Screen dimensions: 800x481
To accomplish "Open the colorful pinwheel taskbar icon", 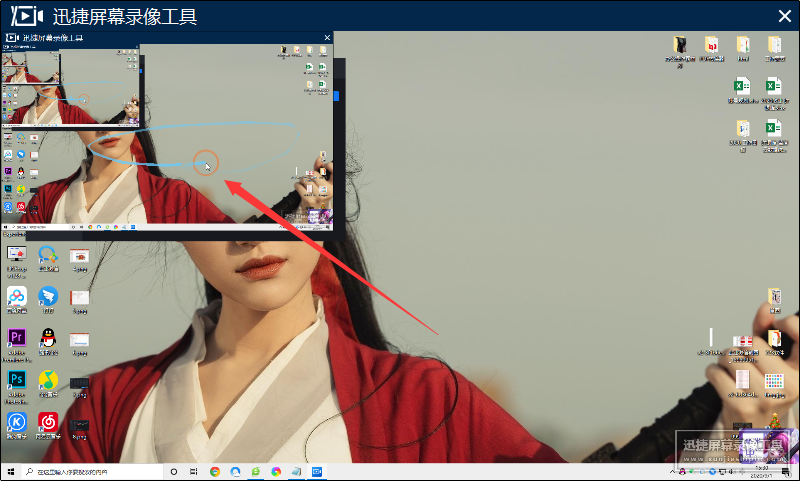I will pos(276,472).
